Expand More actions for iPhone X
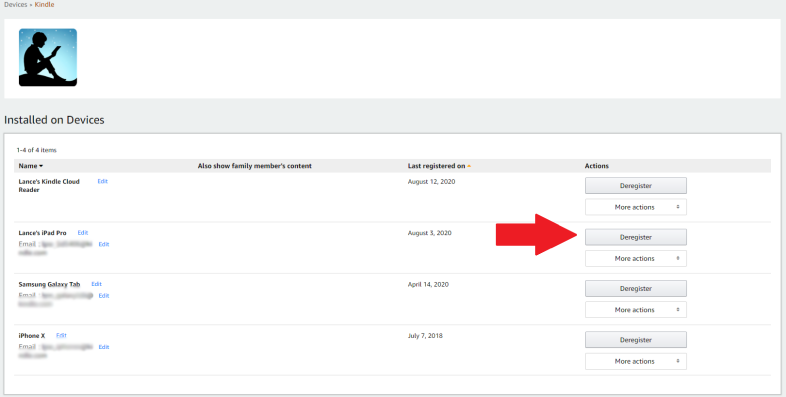 636,361
